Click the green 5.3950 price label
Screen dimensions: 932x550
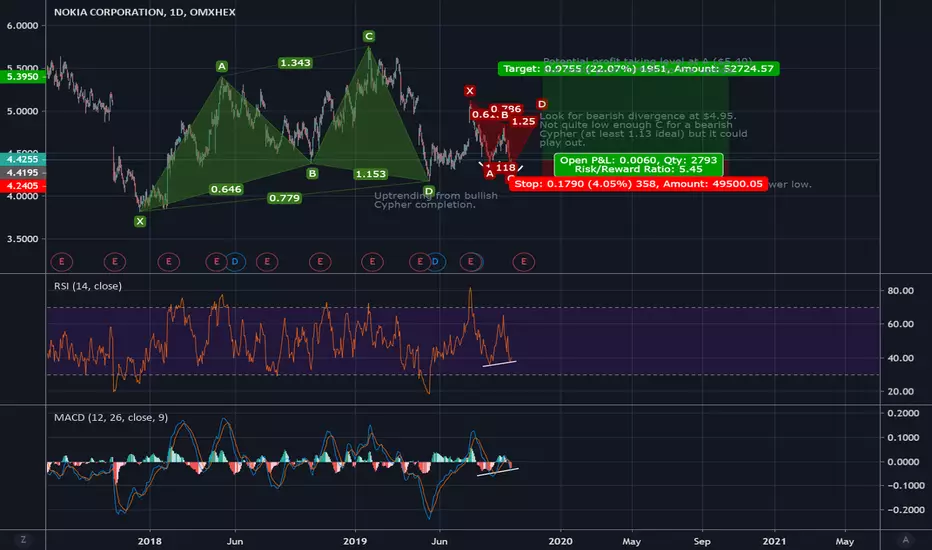click(23, 76)
